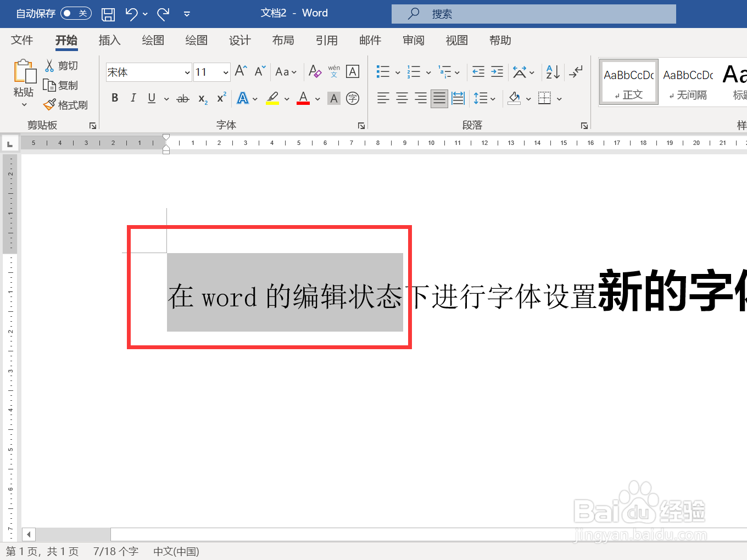Switch to the 插入 ribbon tab
Screen dimensions: 747x560
coord(109,40)
